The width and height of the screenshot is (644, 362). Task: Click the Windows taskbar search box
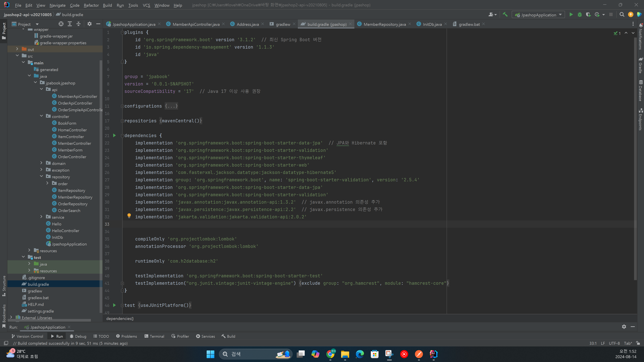click(255, 354)
